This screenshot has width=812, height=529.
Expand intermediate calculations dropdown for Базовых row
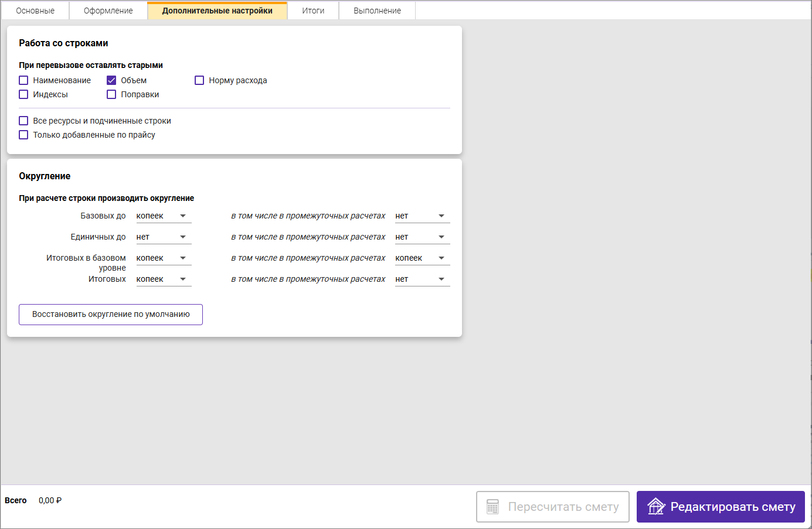pyautogui.click(x=422, y=216)
